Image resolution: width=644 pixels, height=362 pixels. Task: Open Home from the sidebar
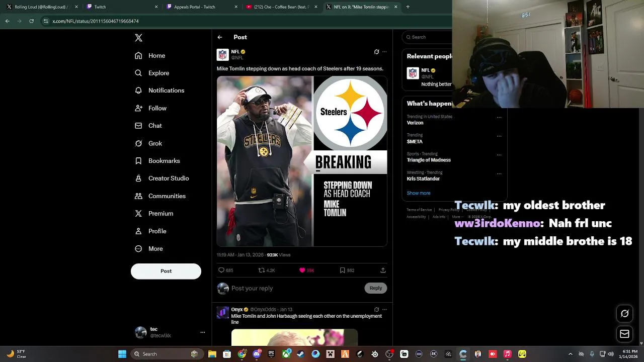150,55
